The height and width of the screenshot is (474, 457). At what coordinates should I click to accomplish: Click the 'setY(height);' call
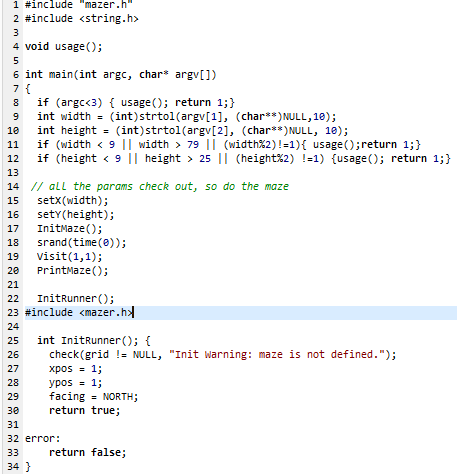[76, 215]
